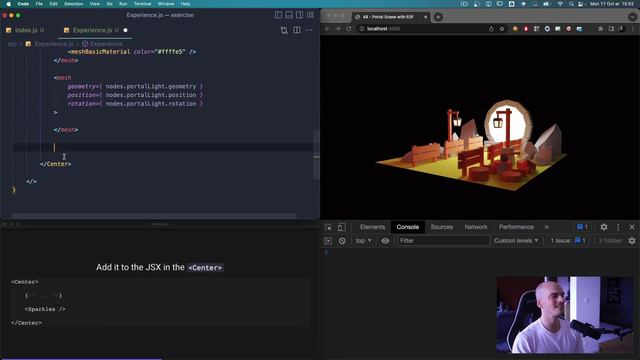Click Open Changes icon in editor toolbar
Image resolution: width=640 pixels, height=360 pixels.
pyautogui.click(x=284, y=30)
